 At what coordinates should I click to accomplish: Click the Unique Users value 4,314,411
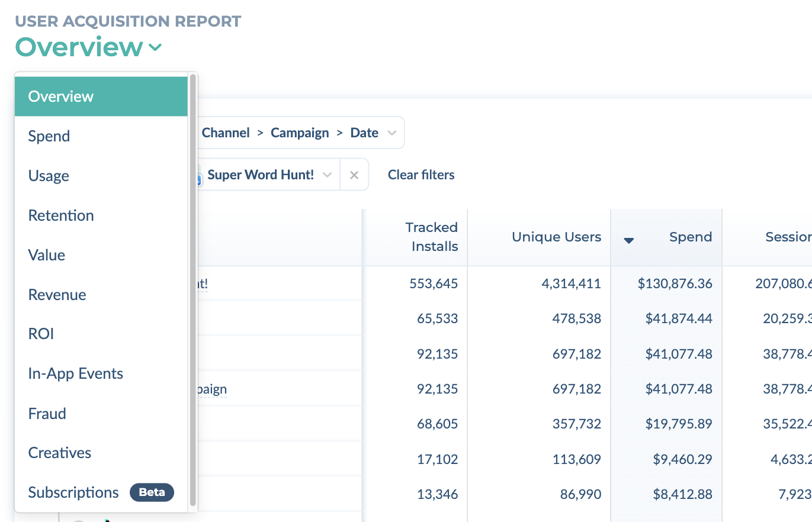(x=571, y=283)
